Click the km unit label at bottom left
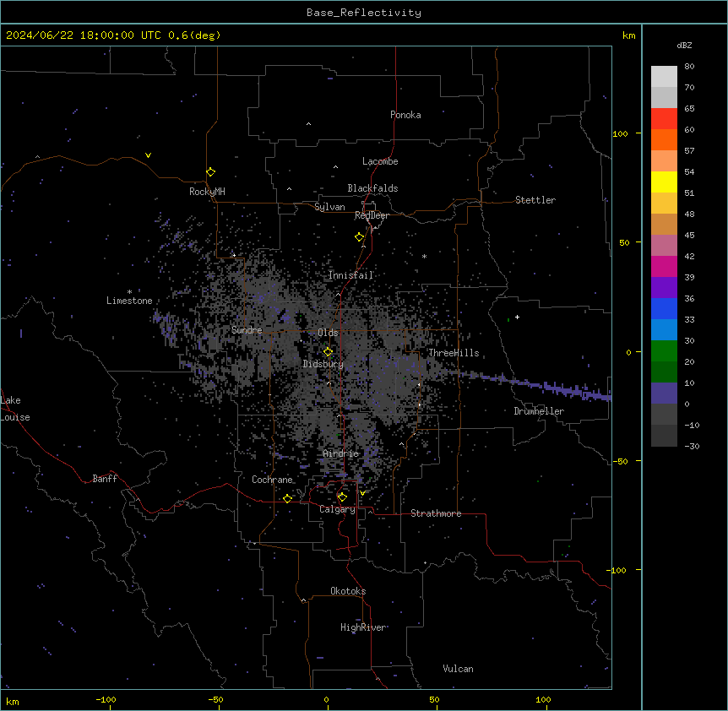The image size is (728, 711). (x=13, y=702)
